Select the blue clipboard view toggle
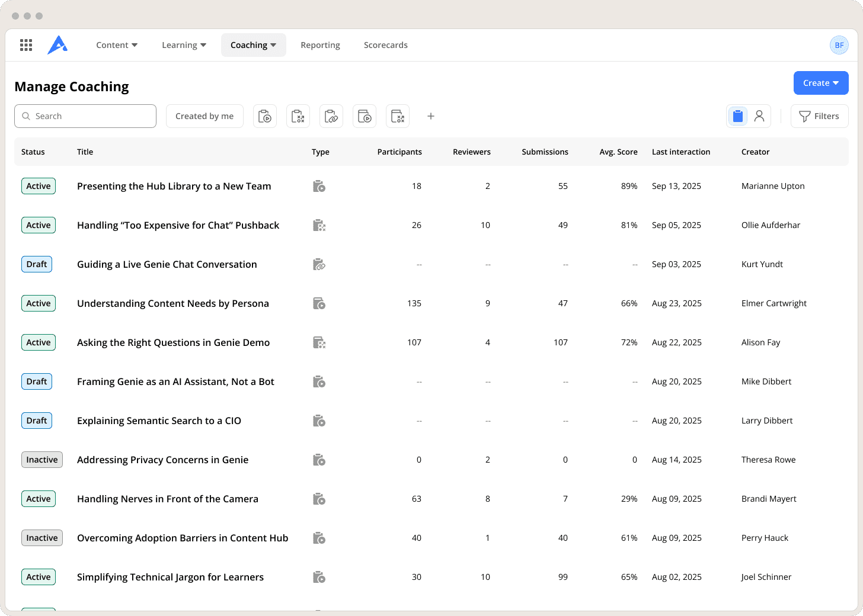The width and height of the screenshot is (863, 616). click(738, 116)
